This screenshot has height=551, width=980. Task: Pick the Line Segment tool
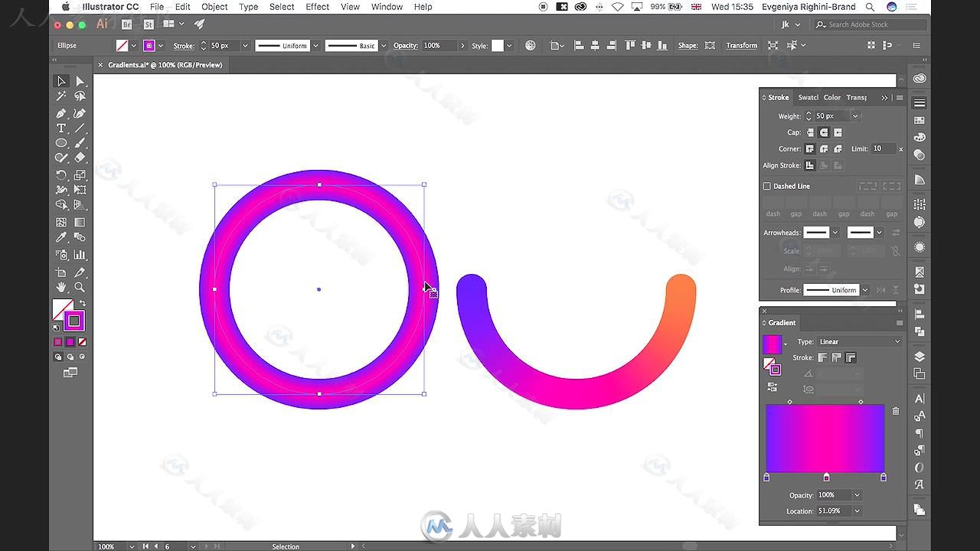pos(80,128)
